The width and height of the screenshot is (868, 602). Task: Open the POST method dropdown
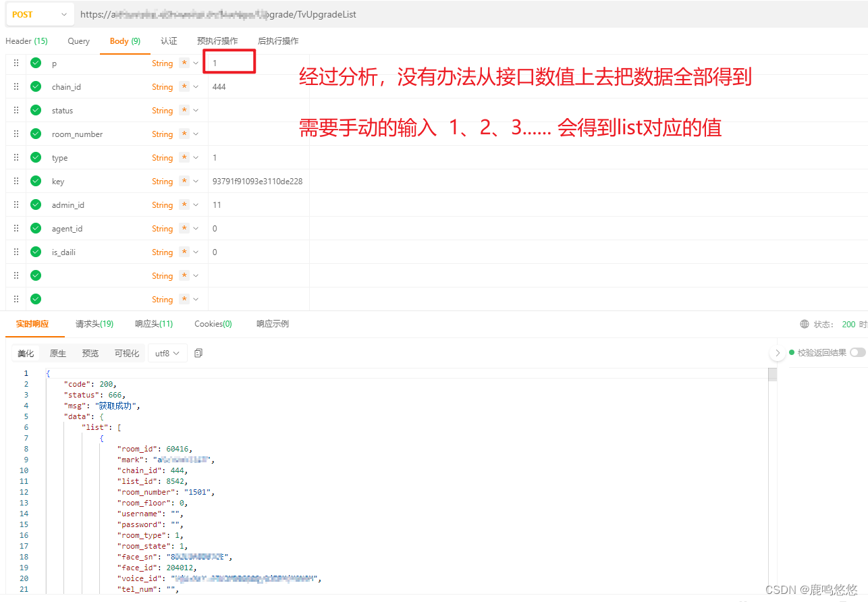(x=40, y=14)
